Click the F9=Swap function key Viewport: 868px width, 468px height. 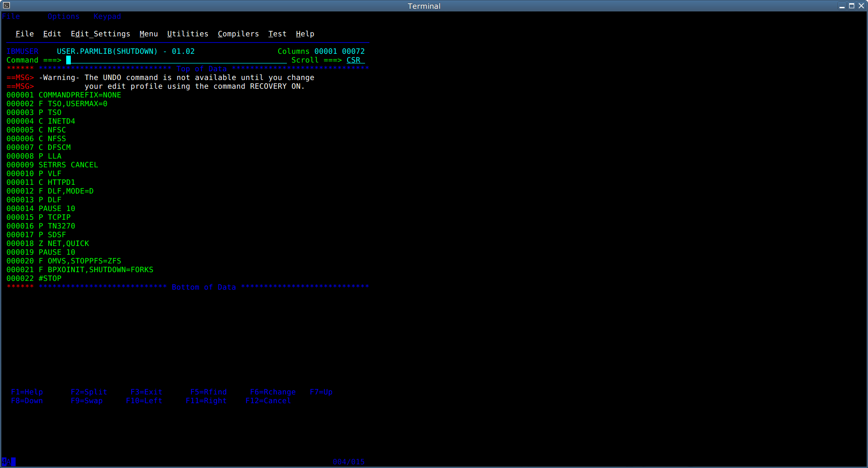86,401
